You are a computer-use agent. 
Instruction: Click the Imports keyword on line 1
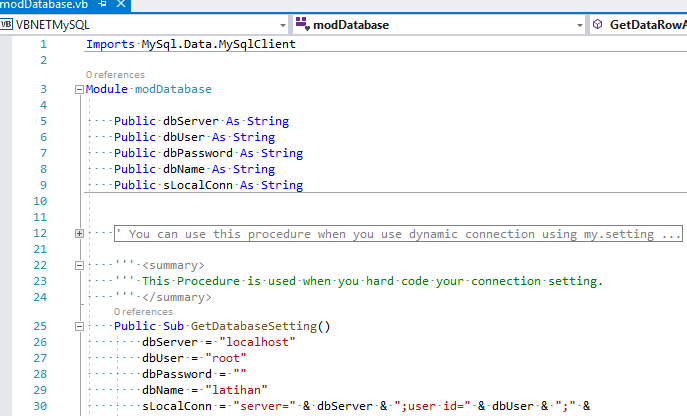(110, 44)
